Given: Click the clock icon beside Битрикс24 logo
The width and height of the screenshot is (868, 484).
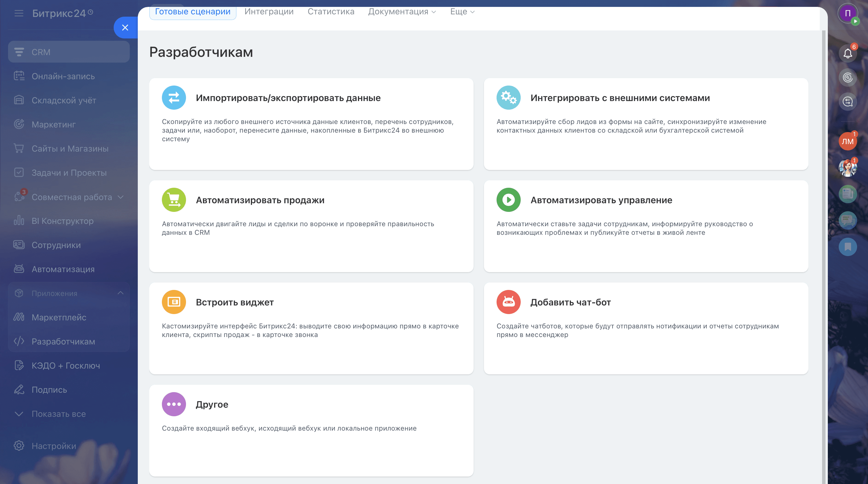Looking at the screenshot, I should 90,12.
